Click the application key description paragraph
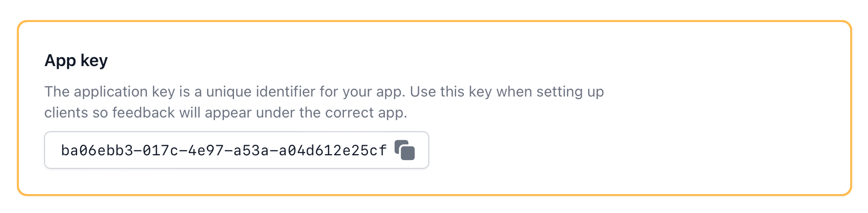The image size is (868, 213). coord(324,102)
